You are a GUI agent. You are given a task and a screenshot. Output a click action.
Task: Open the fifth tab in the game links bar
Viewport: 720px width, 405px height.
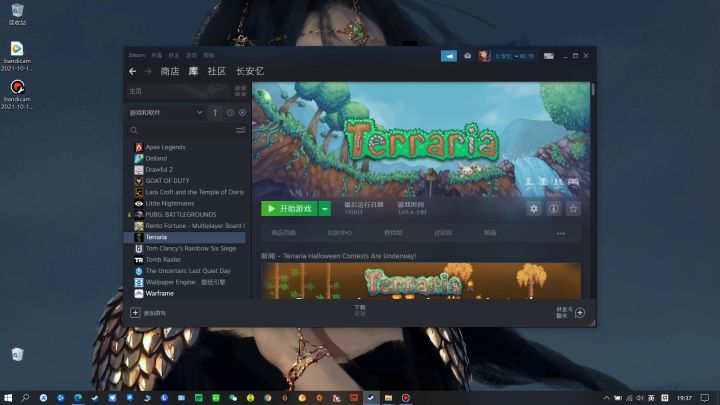point(490,233)
